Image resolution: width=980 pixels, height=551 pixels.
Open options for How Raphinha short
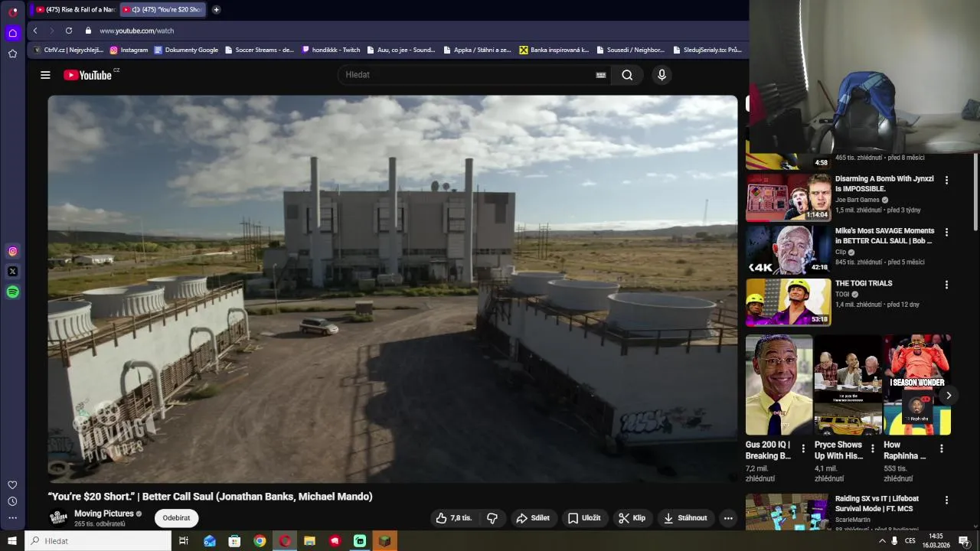(x=941, y=448)
